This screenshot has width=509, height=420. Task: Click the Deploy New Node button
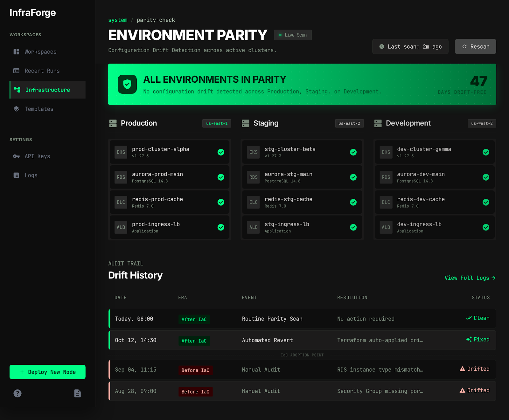coord(47,372)
